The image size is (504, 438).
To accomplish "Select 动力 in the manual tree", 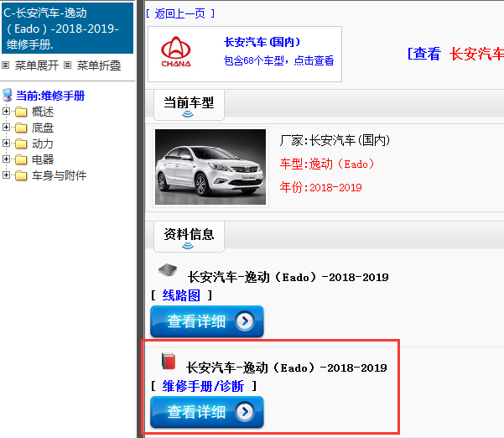I will pos(43,143).
